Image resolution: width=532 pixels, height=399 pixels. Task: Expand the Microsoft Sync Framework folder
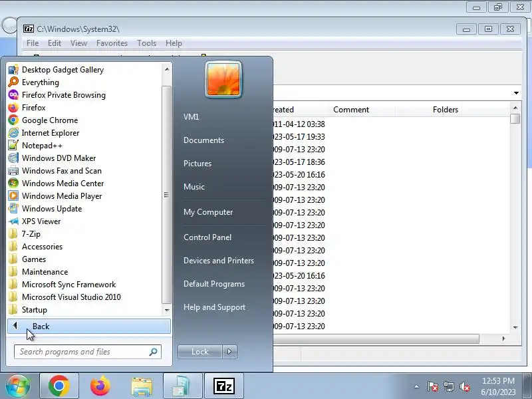coord(69,285)
